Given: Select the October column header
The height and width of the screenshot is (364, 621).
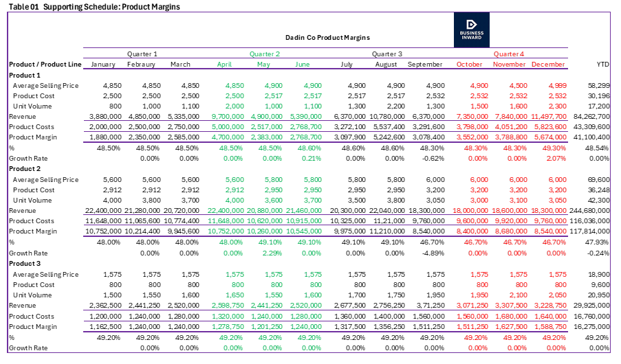Looking at the screenshot, I should pos(470,65).
